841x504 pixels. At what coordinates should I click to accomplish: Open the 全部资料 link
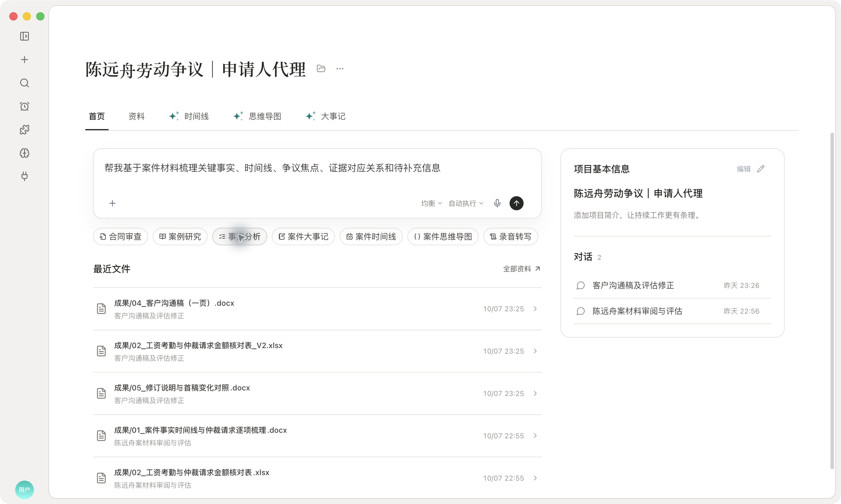tap(522, 269)
